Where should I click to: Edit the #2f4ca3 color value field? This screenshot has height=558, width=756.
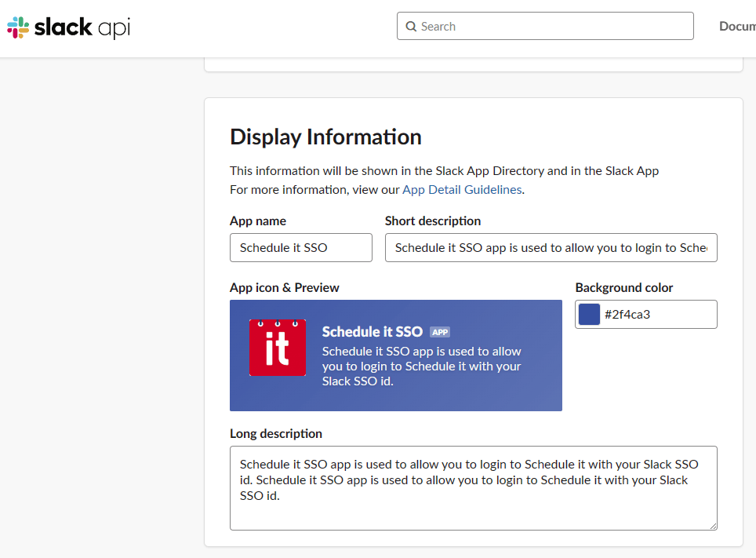point(646,314)
